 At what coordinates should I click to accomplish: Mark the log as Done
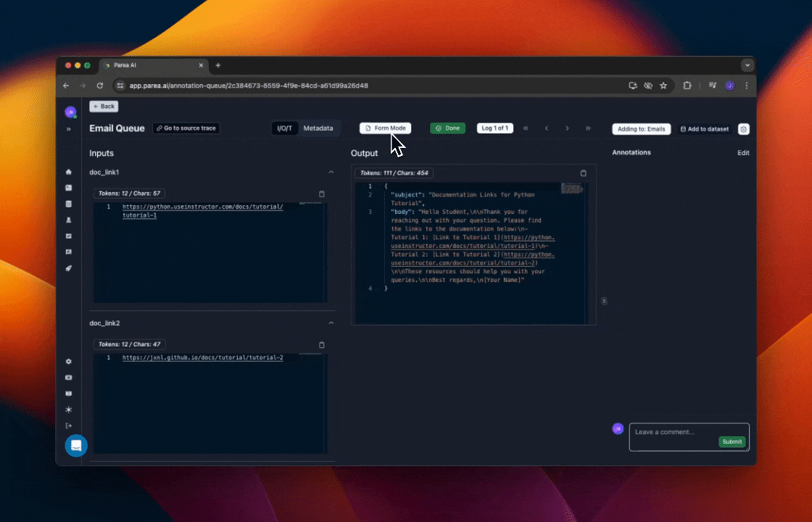tap(447, 128)
